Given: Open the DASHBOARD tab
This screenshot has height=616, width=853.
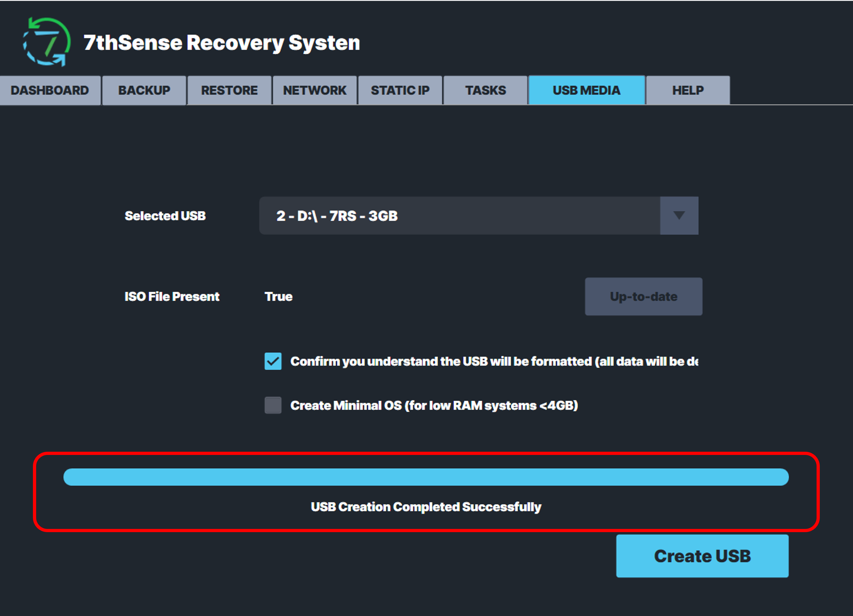Looking at the screenshot, I should (50, 90).
